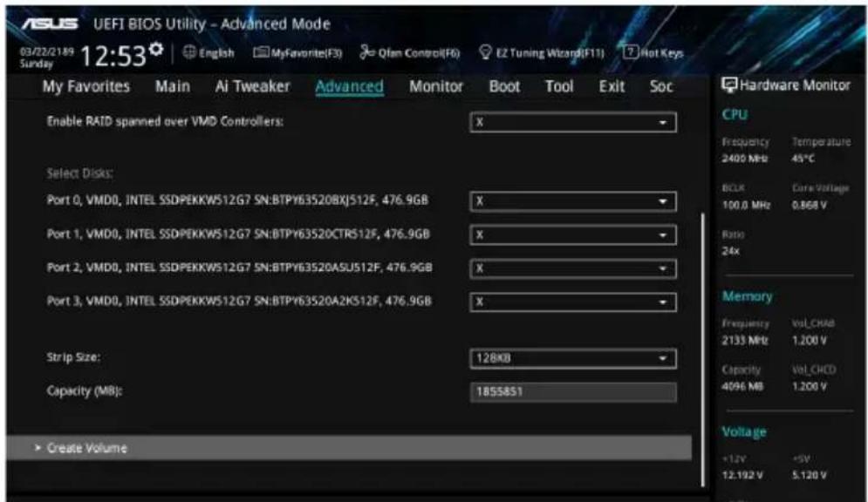This screenshot has width=868, height=502.
Task: Click the Hot Keys label
Action: pos(661,53)
